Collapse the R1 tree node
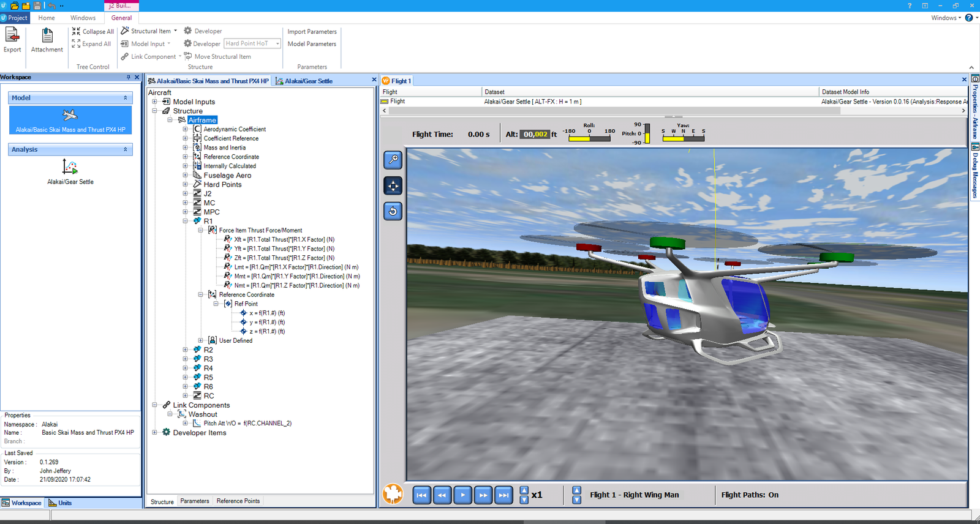The image size is (980, 524). click(185, 221)
